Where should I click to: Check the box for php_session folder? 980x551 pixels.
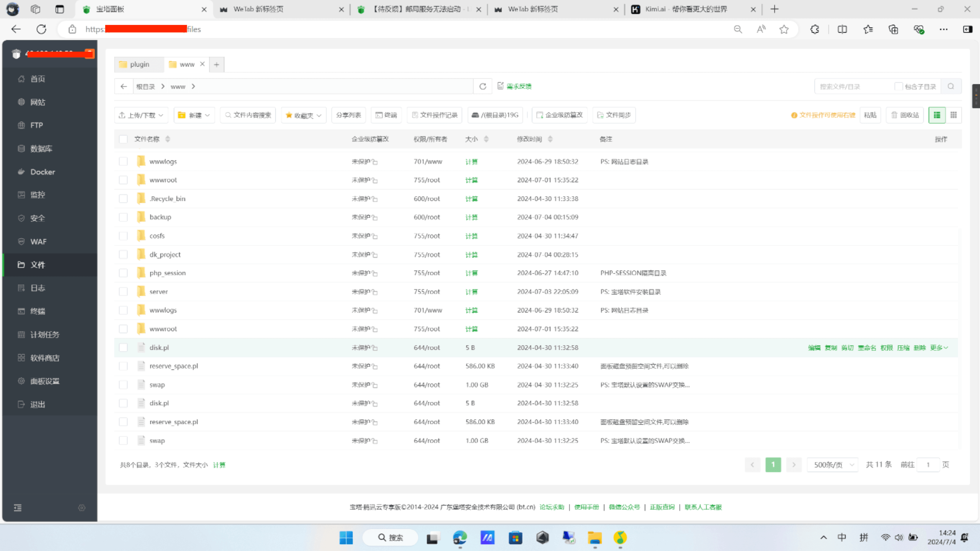(123, 273)
